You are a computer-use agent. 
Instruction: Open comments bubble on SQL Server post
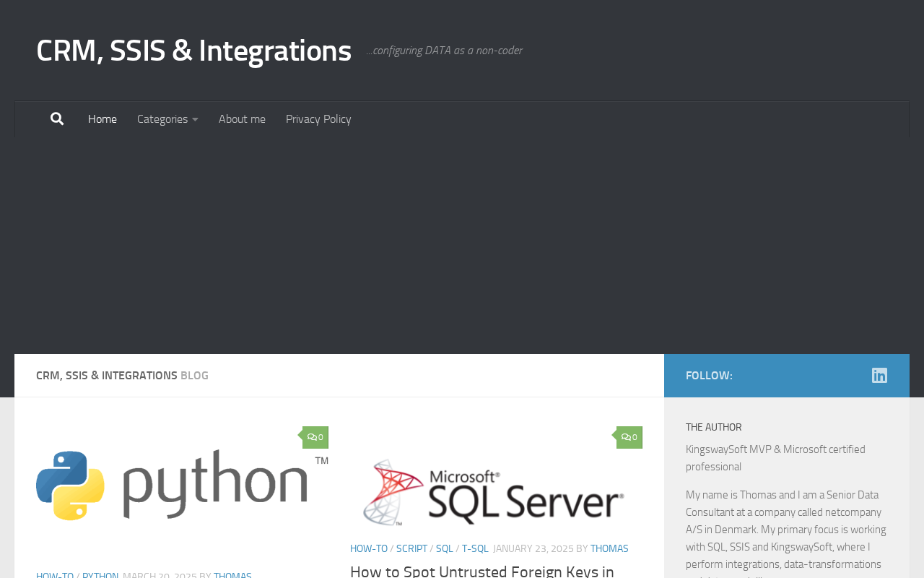(629, 437)
